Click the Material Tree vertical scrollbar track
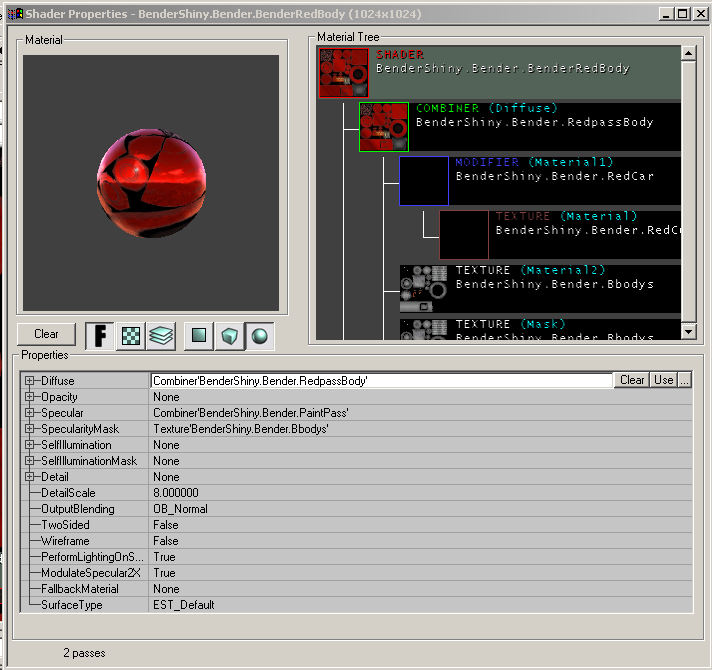The width and height of the screenshot is (712, 670). point(688,193)
